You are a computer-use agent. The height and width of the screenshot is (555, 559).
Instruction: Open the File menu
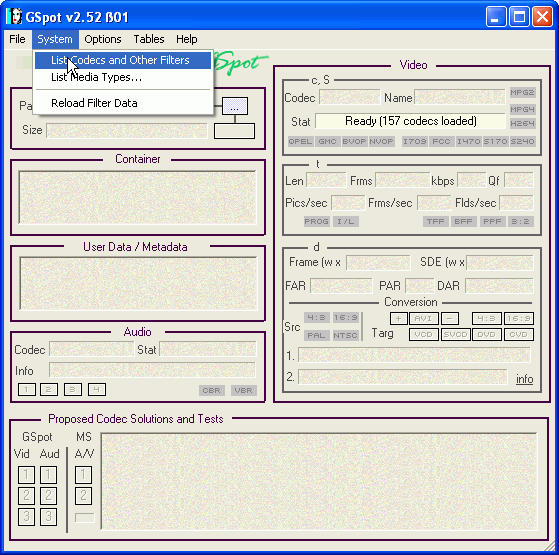click(17, 39)
